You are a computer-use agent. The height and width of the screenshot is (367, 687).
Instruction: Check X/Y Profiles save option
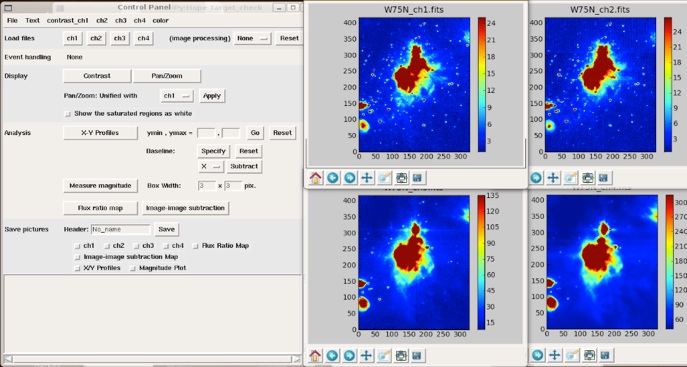click(x=78, y=268)
